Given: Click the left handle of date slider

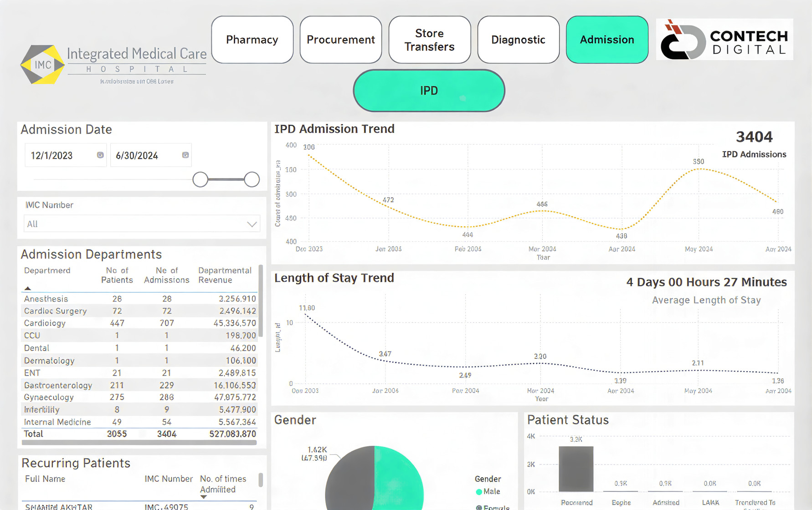Looking at the screenshot, I should pos(200,179).
